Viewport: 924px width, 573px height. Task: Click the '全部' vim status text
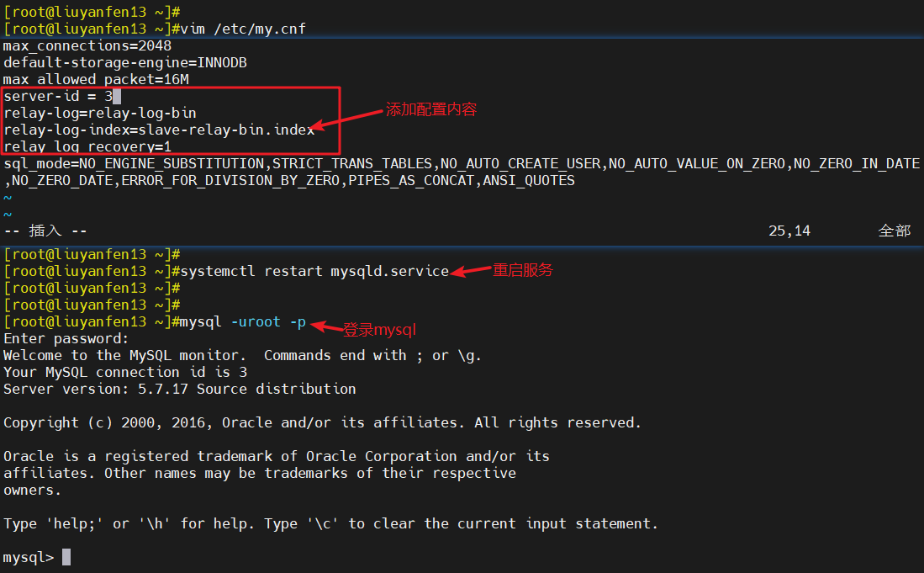tap(894, 231)
